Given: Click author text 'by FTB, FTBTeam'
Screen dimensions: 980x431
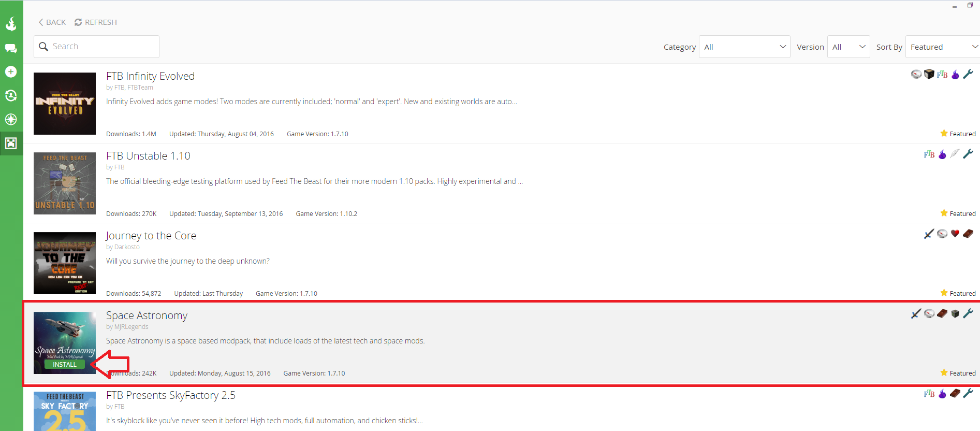Looking at the screenshot, I should (129, 88).
